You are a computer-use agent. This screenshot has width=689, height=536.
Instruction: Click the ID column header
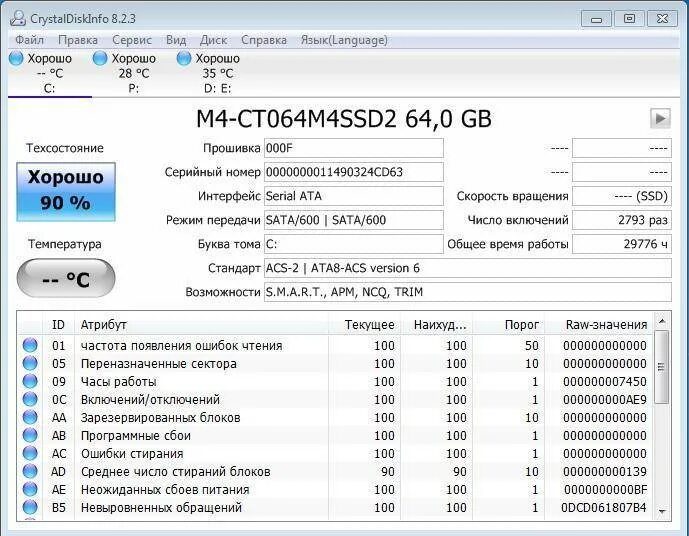coord(58,325)
